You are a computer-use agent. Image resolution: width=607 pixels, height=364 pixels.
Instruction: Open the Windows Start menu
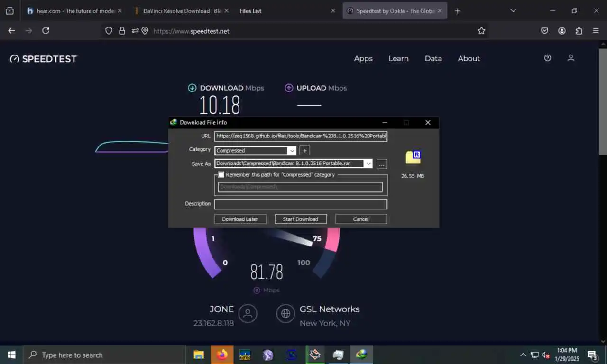tap(11, 355)
